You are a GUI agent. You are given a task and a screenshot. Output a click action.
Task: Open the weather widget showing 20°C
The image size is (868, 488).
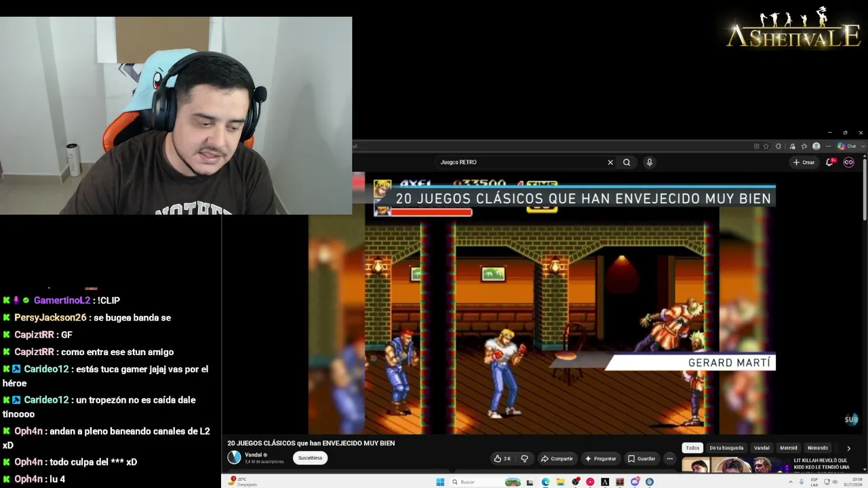244,481
